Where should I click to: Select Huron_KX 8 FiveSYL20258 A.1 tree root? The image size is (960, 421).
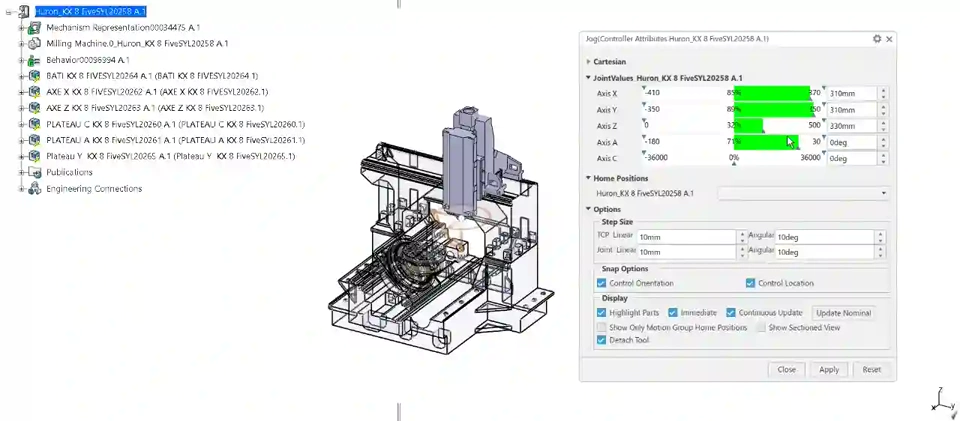point(90,12)
